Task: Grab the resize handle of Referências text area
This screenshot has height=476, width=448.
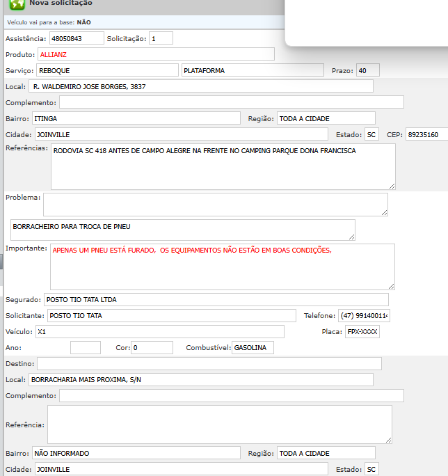Action: click(x=392, y=186)
